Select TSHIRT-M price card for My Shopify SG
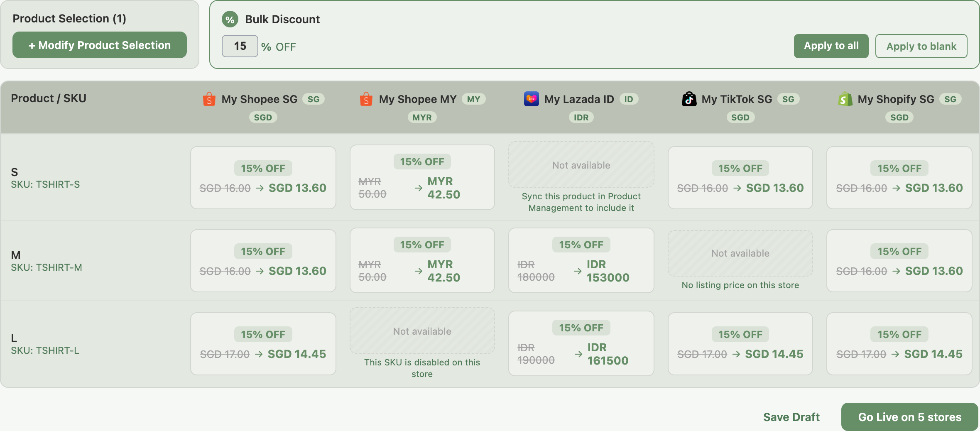This screenshot has width=980, height=431. point(899,261)
